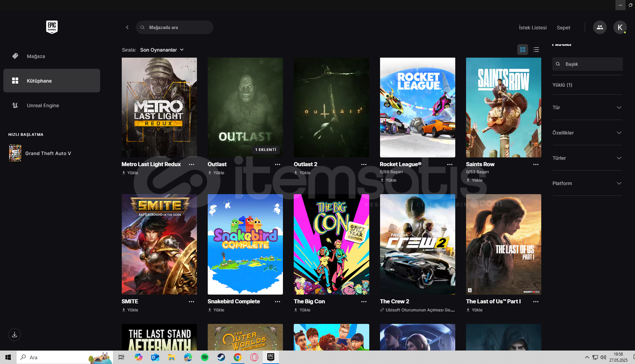Open the Copilot icon in taskbar

click(x=138, y=357)
